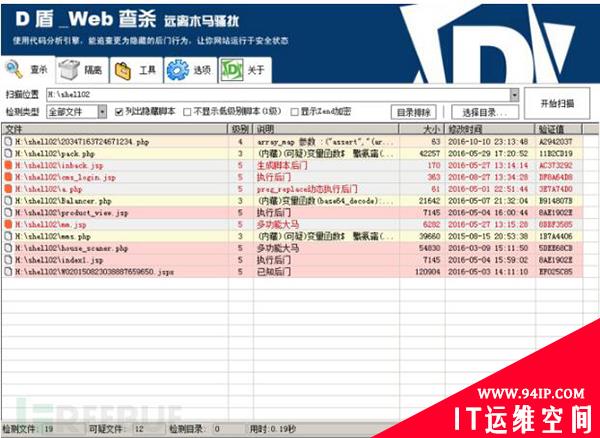The image size is (600, 438).
Task: Click orange icon of mm.jsp row
Action: pyautogui.click(x=8, y=225)
